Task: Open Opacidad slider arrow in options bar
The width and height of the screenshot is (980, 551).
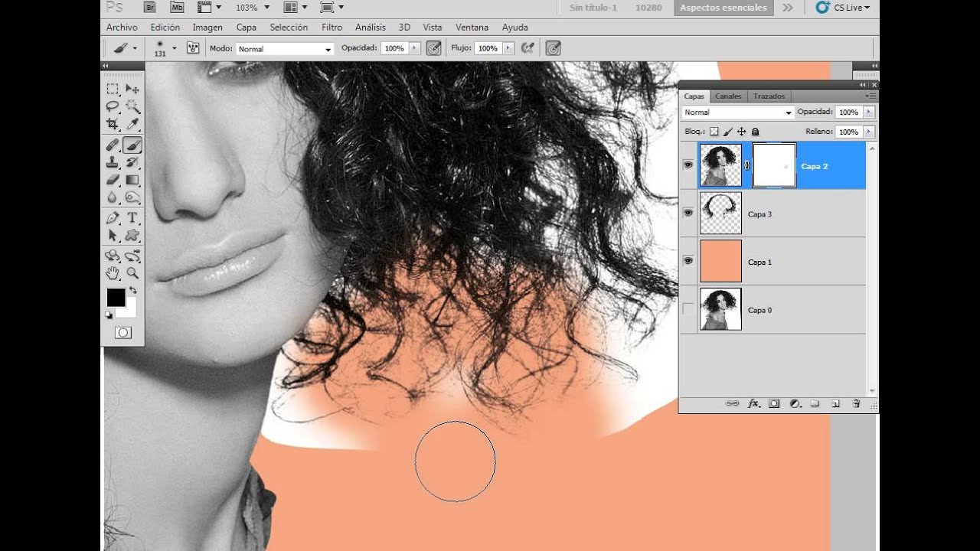Action: 415,48
